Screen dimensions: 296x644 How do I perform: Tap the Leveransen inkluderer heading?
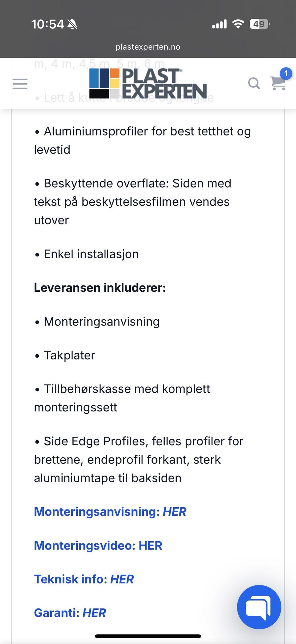(x=100, y=288)
